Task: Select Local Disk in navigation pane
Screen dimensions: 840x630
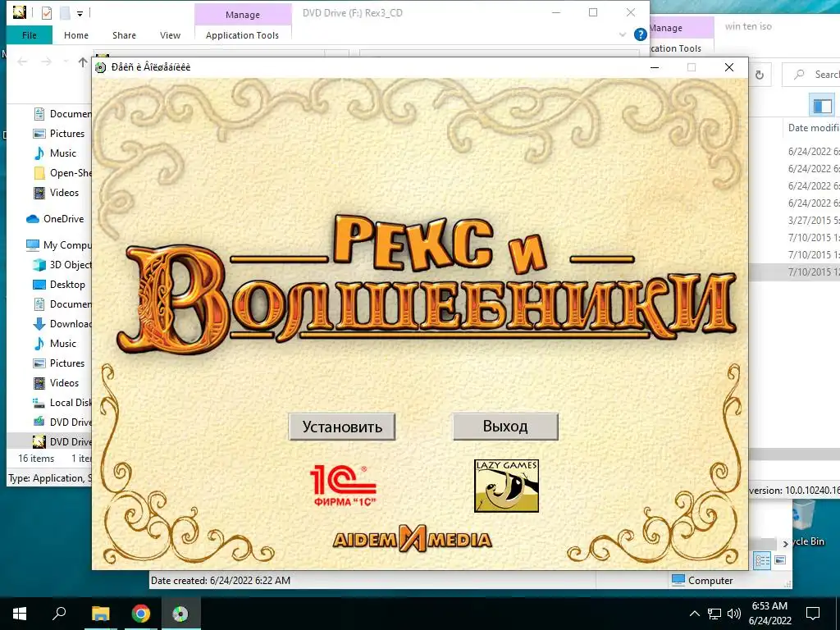Action: 62,402
